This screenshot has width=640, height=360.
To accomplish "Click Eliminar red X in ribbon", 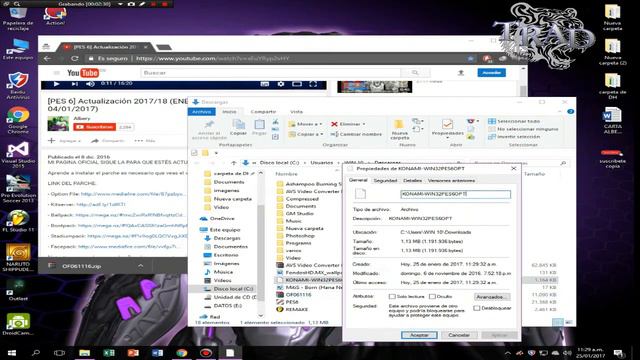I will (x=334, y=124).
